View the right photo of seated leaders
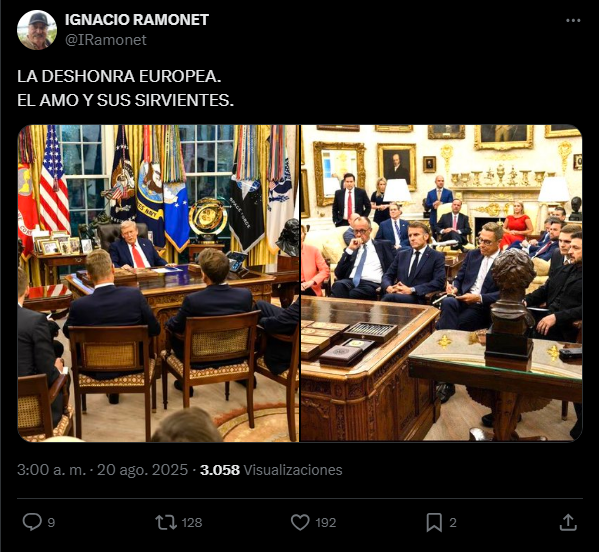The image size is (599, 552). coord(442,283)
